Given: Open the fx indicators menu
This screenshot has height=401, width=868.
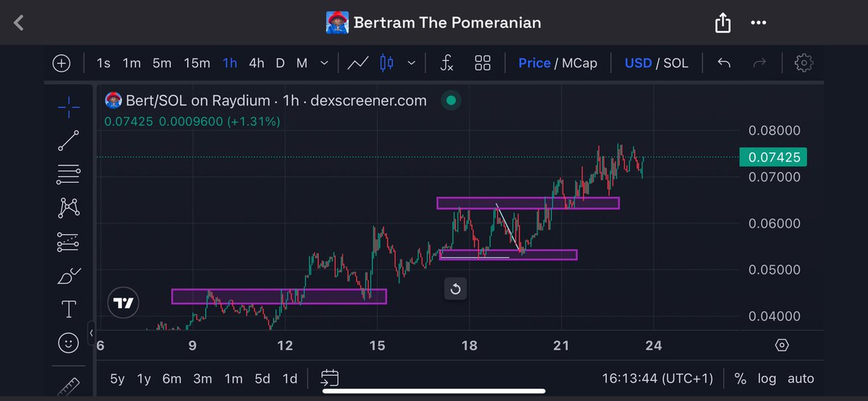Looking at the screenshot, I should pyautogui.click(x=447, y=64).
